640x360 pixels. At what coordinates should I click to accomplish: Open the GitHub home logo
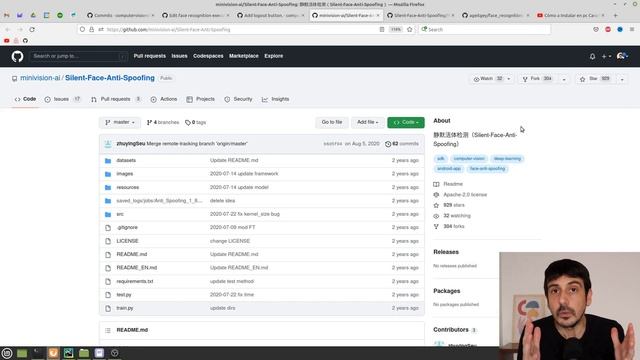coord(17,56)
